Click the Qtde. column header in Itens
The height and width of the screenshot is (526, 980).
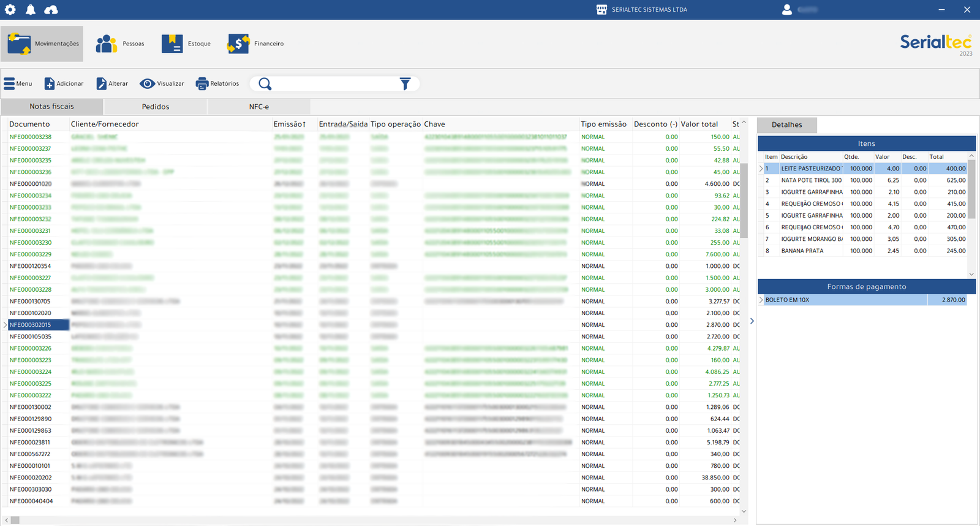coord(851,157)
